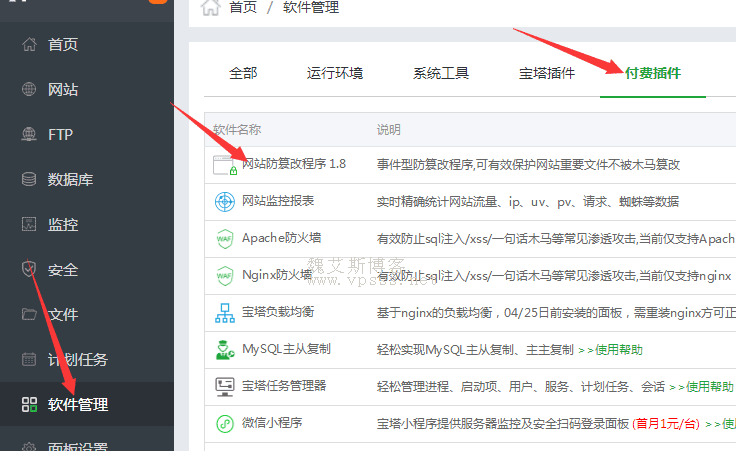Switch to the 宝塔插件 tab
The height and width of the screenshot is (451, 736).
[x=547, y=73]
